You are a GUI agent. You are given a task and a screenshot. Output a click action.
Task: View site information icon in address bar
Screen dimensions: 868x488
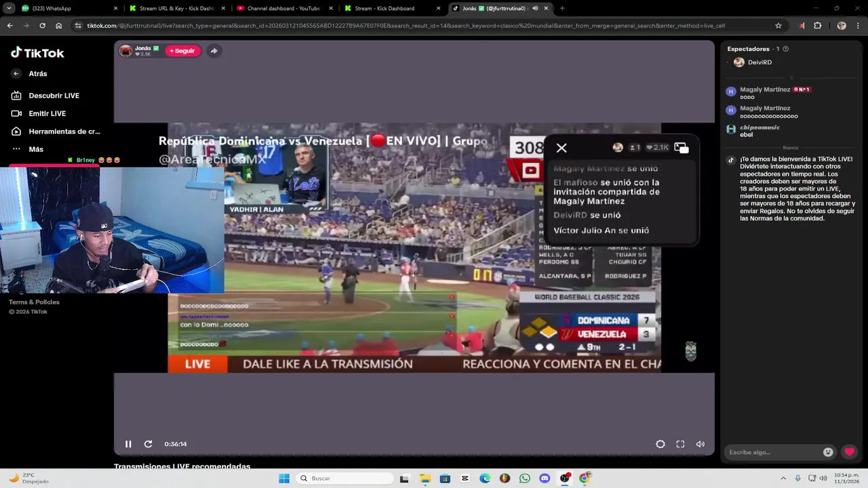[x=79, y=26]
